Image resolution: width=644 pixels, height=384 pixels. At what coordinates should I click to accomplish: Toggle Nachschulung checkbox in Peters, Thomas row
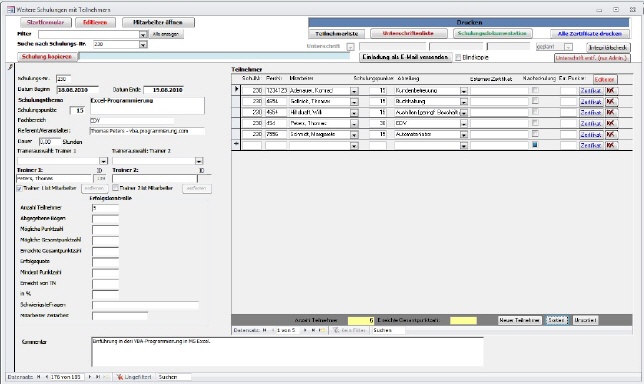click(x=535, y=123)
